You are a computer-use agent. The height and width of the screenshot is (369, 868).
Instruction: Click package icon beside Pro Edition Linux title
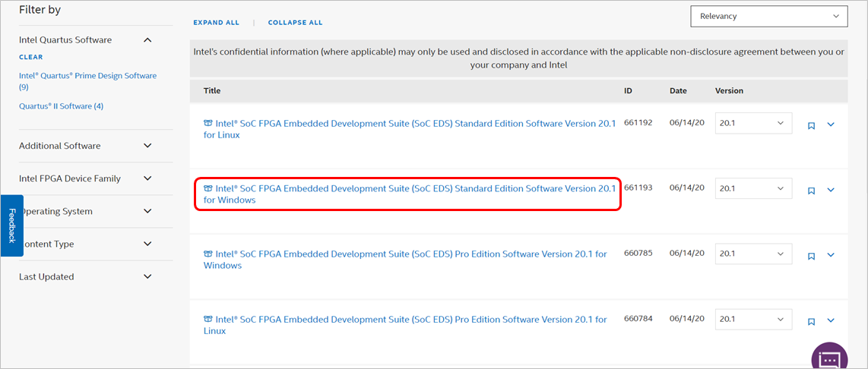[207, 319]
